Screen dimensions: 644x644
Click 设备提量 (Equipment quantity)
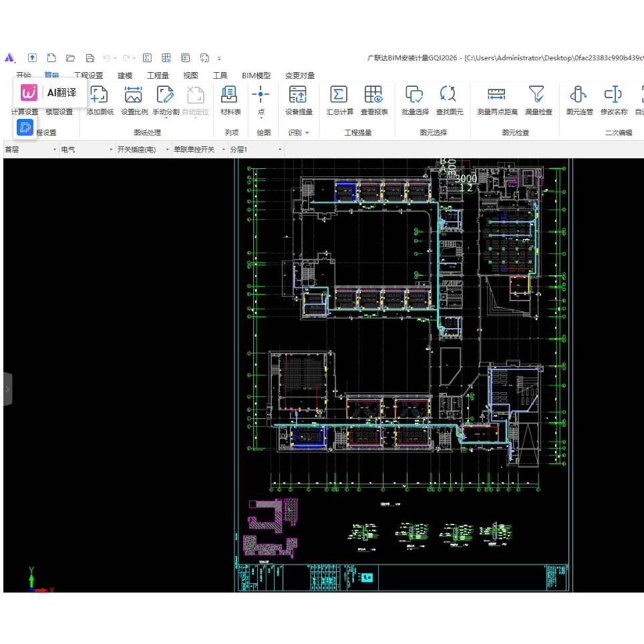pos(299,101)
